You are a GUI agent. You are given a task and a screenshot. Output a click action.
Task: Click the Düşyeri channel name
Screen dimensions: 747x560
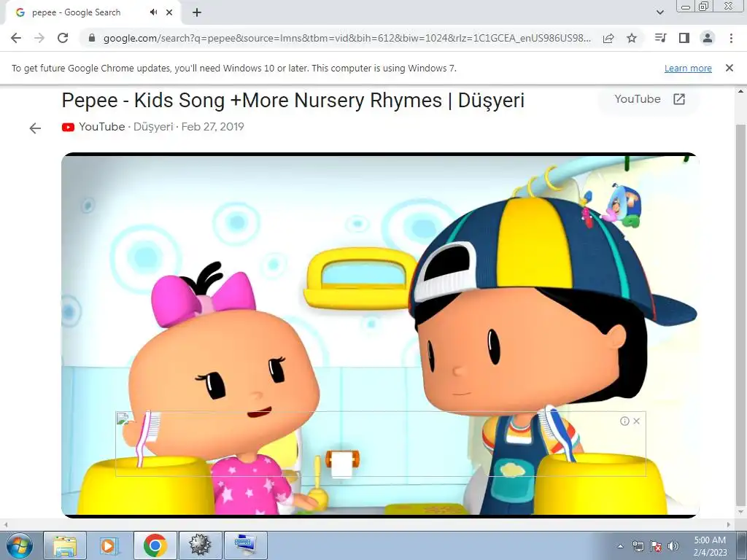[x=153, y=127]
